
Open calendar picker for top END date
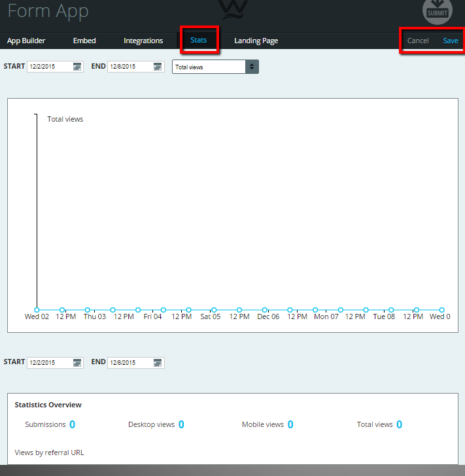[158, 67]
